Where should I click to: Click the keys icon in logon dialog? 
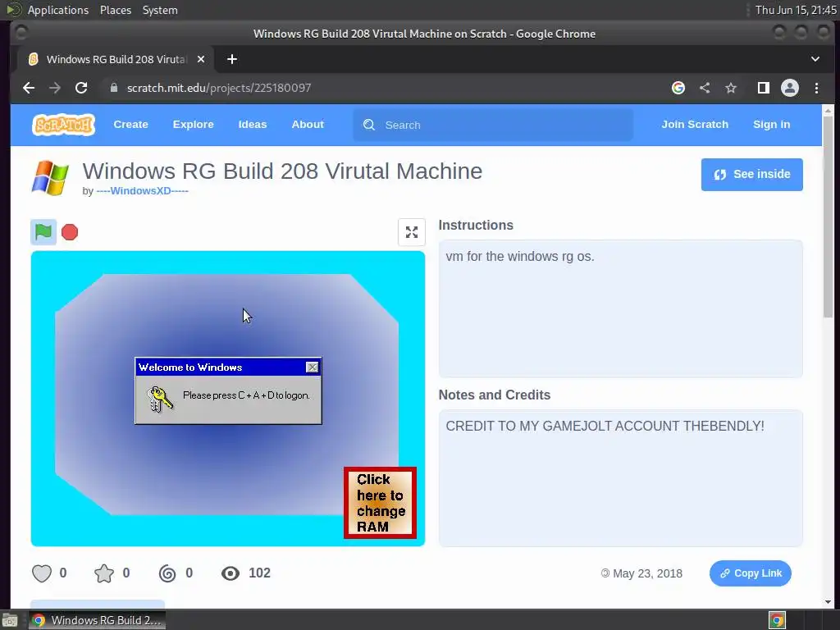click(x=160, y=399)
